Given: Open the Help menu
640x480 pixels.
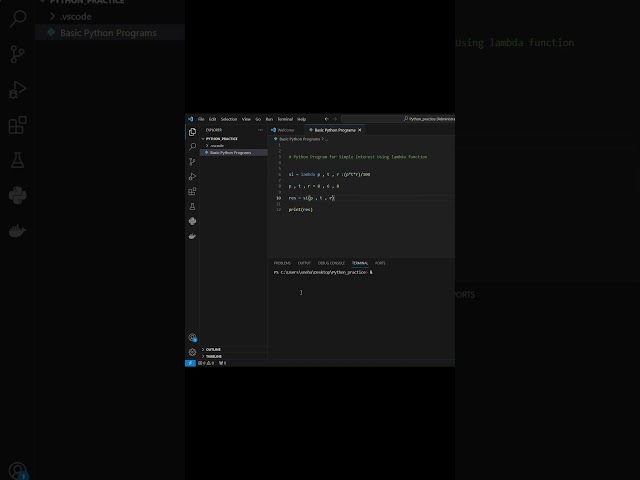Looking at the screenshot, I should pyautogui.click(x=302, y=119).
